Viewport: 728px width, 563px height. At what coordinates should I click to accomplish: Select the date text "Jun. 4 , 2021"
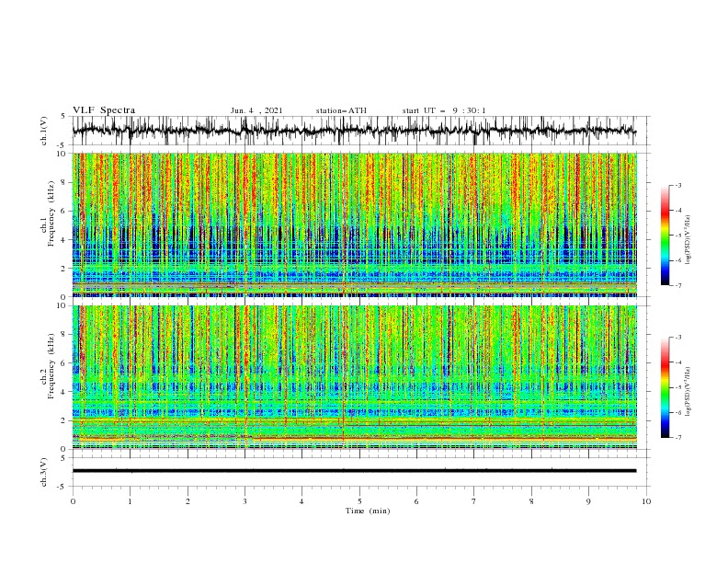pyautogui.click(x=256, y=110)
